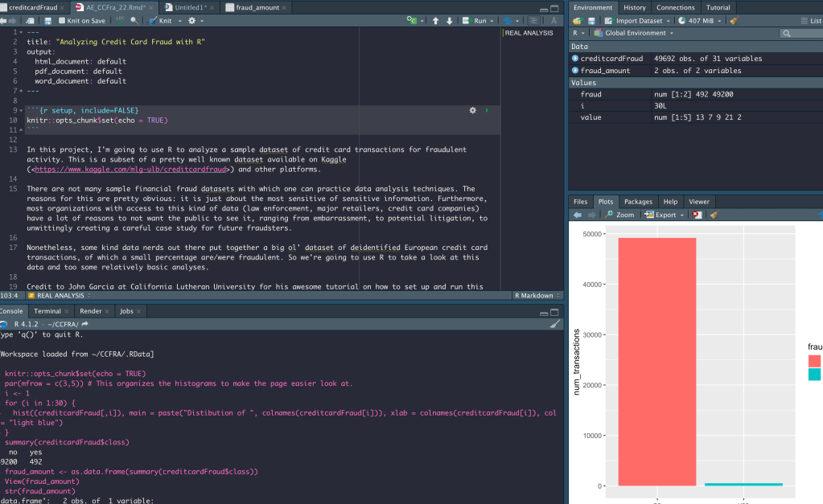
Task: Switch to the Packages tab
Action: pos(638,202)
